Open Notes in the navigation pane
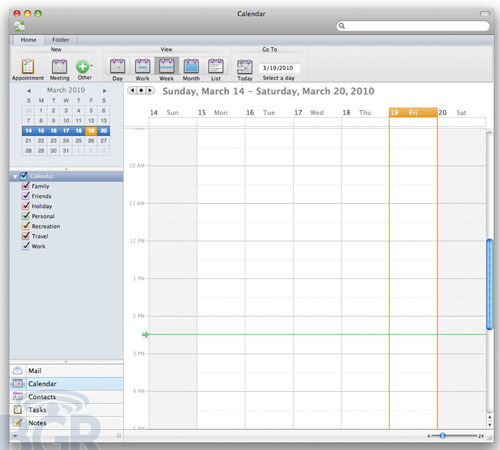 (x=67, y=423)
